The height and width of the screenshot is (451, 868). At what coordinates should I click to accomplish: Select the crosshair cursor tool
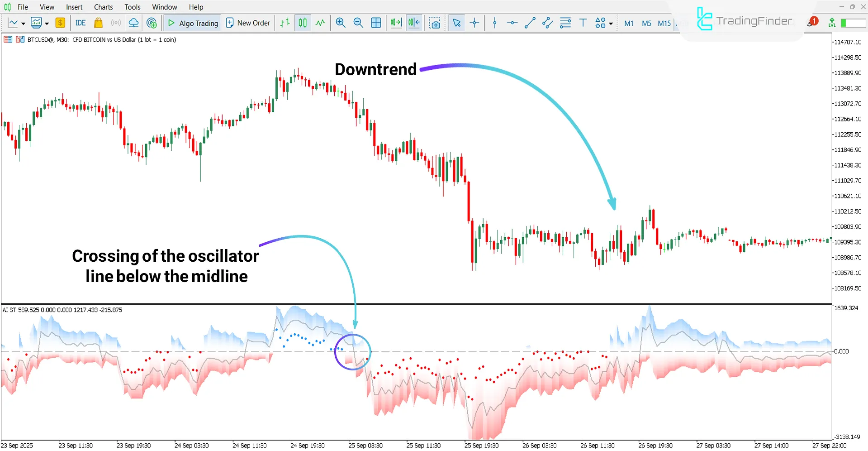point(474,23)
